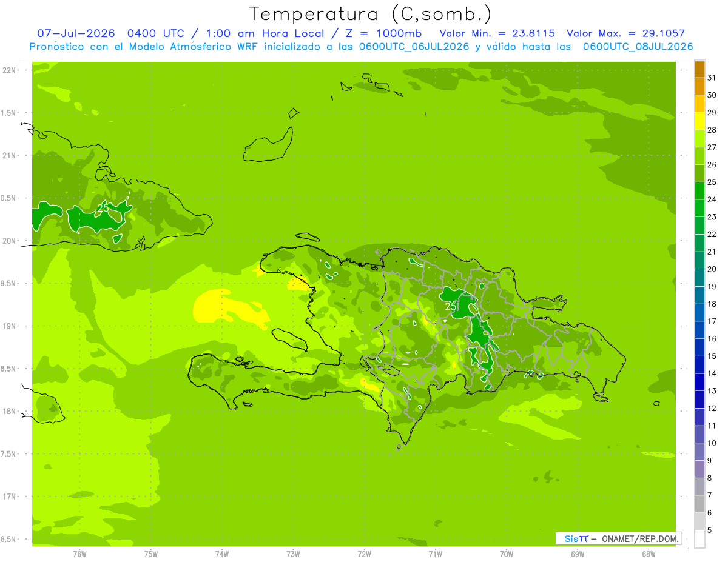
Task: Click the "0.5N" latitude label
Action: [8, 198]
